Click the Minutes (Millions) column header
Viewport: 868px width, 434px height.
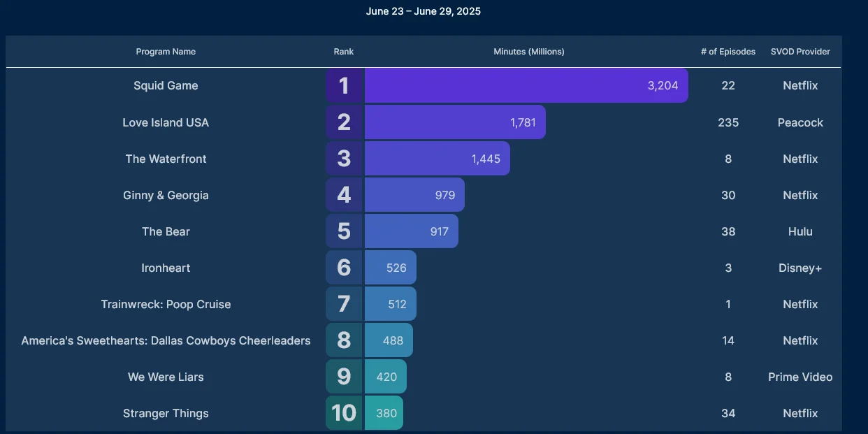(528, 52)
